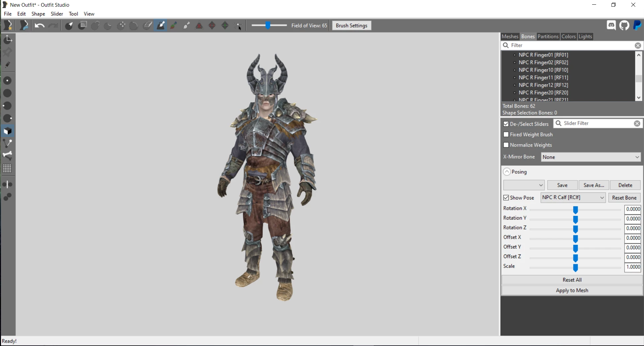Select the red Collapse Vertex tool
Image resolution: width=644 pixels, height=346 pixels.
click(x=199, y=25)
